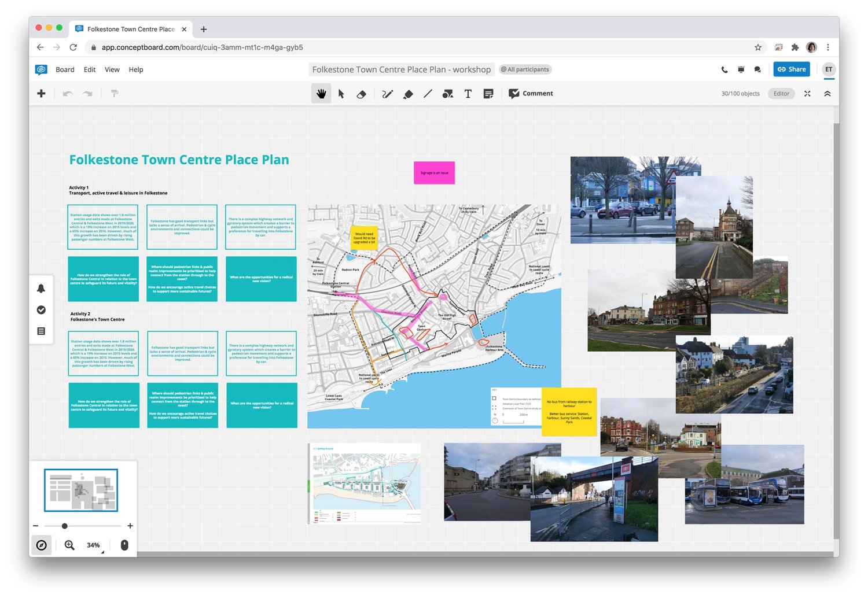Select the straight line tool
This screenshot has width=868, height=598.
pyautogui.click(x=428, y=94)
